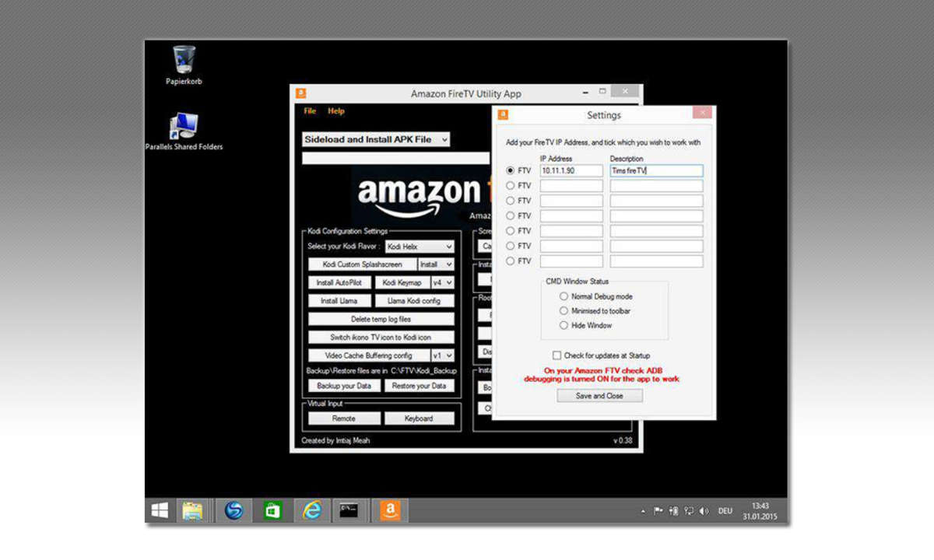Open the Keyboard virtual input button
The image size is (934, 560).
tap(419, 418)
